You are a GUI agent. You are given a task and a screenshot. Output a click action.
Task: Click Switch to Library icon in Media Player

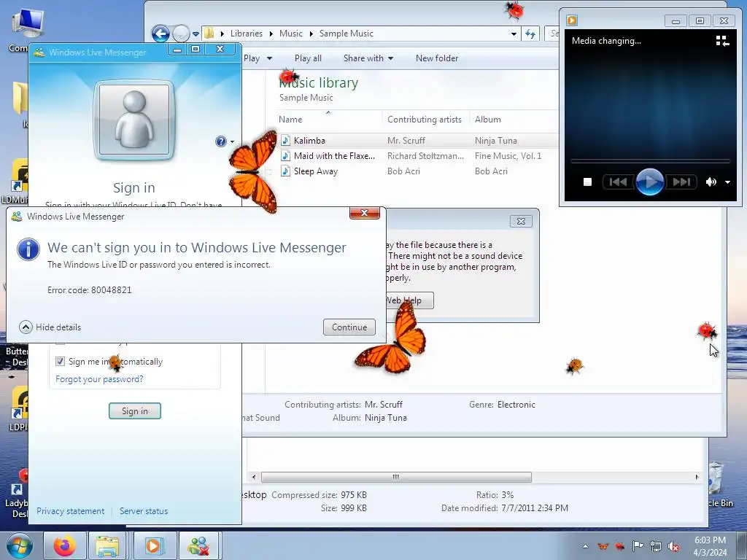click(x=722, y=41)
